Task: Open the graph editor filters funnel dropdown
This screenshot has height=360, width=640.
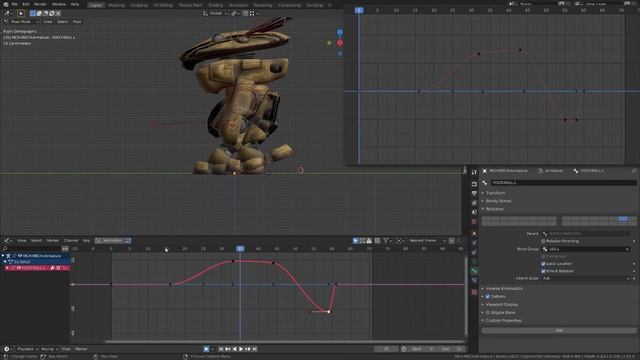Action: point(387,241)
